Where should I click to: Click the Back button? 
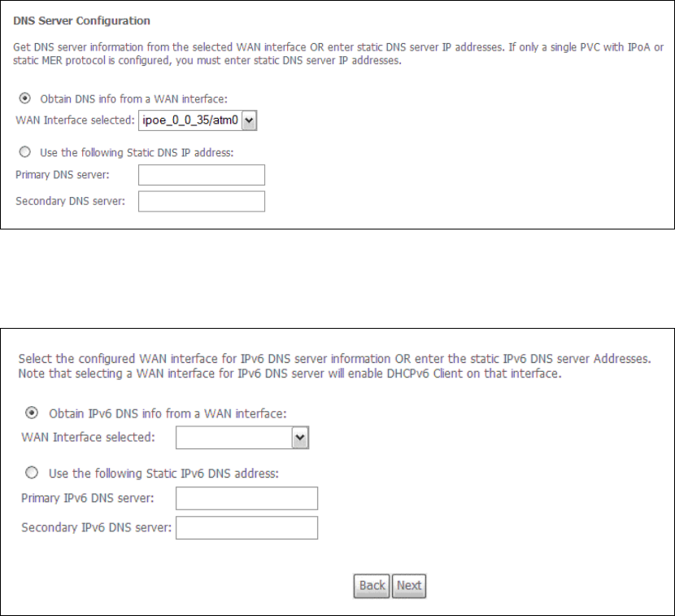pyautogui.click(x=372, y=586)
